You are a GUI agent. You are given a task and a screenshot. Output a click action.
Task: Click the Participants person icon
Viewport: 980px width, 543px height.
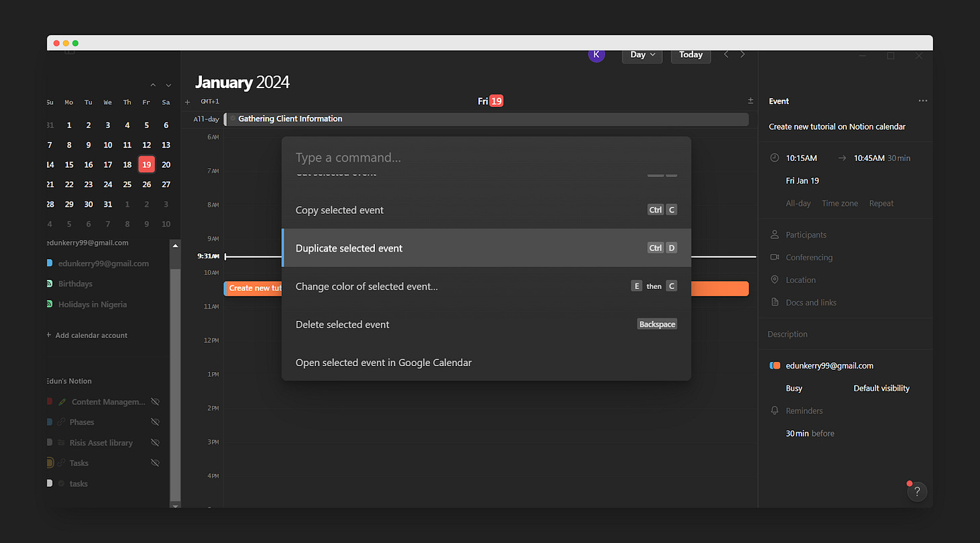click(x=774, y=235)
